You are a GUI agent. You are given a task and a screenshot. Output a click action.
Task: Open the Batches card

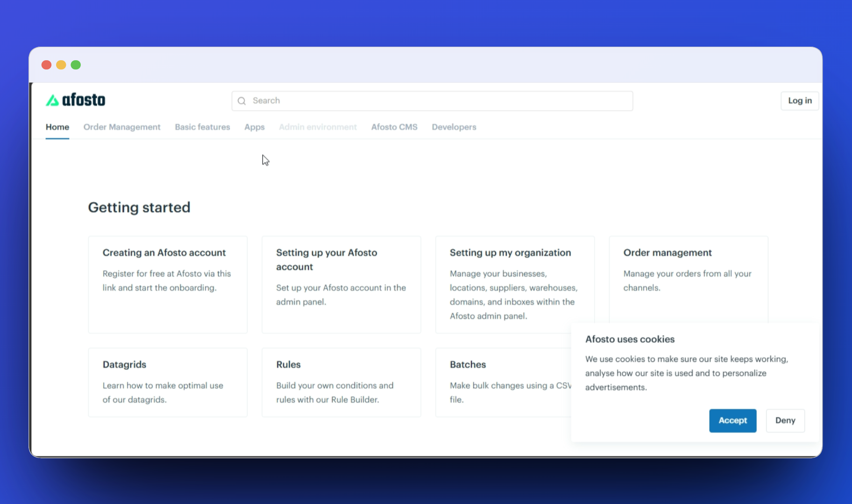pos(504,382)
